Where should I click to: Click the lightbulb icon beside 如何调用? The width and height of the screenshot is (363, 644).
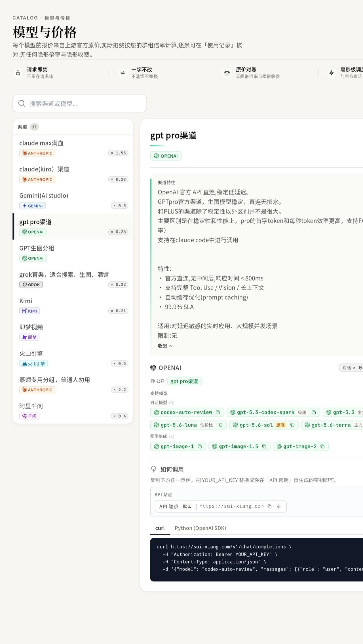pos(153,469)
